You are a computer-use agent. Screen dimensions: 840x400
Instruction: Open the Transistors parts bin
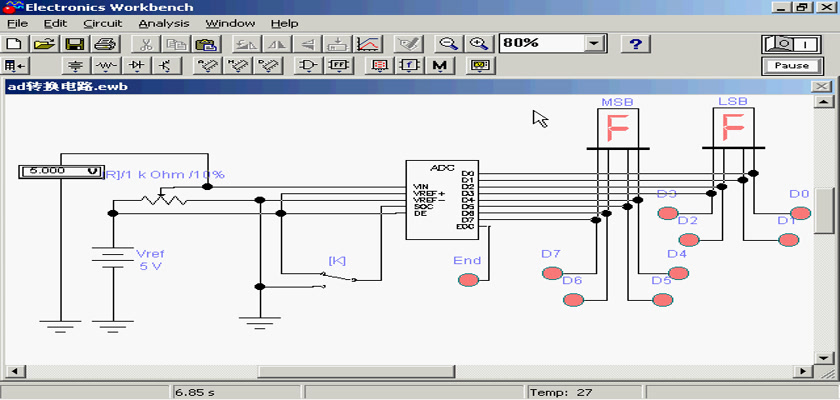(x=167, y=66)
